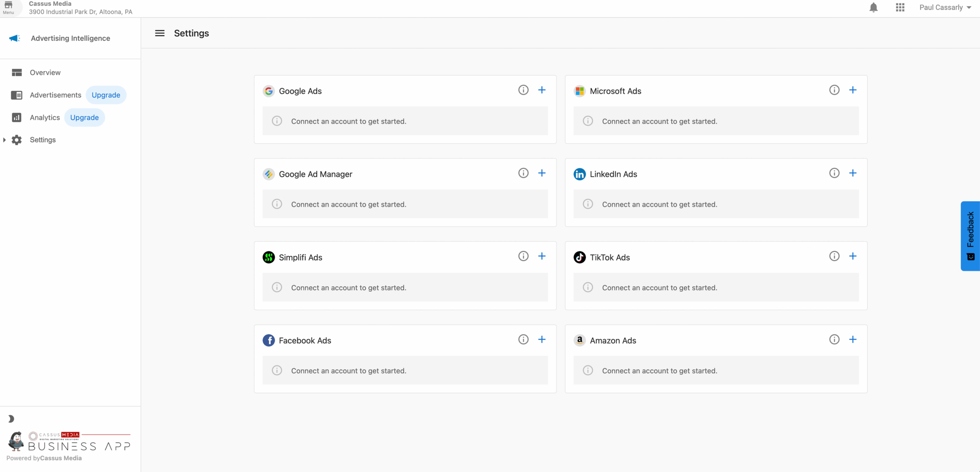980x472 pixels.
Task: Show TikTok Ads info
Action: click(834, 256)
